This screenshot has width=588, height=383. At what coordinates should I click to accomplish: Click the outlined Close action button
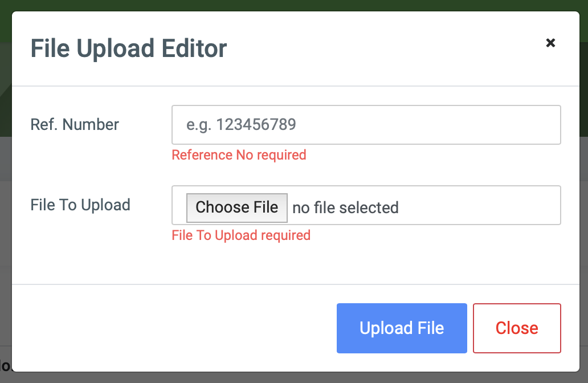(x=516, y=328)
